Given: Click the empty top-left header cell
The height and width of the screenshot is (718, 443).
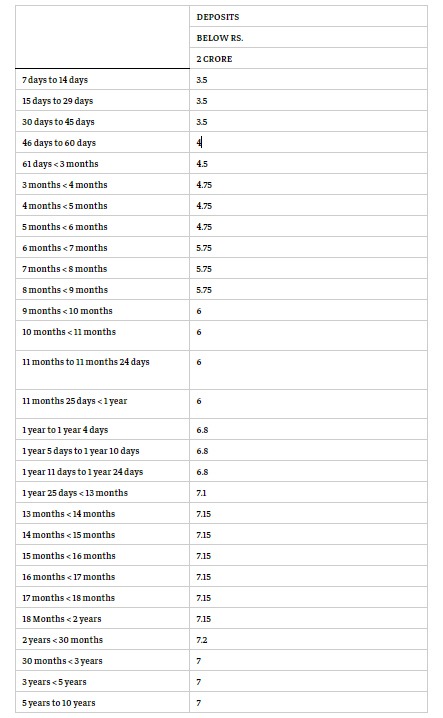Looking at the screenshot, I should (x=102, y=37).
